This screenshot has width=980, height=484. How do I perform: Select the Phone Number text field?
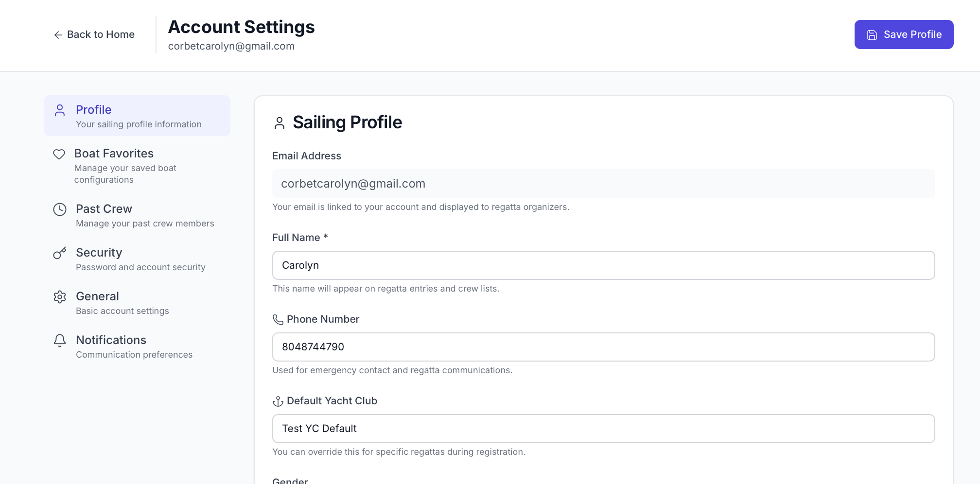coord(603,346)
